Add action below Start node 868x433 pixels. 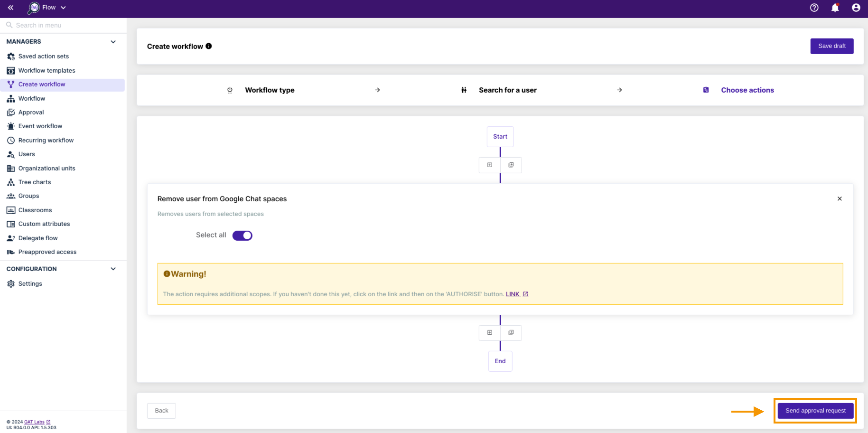pyautogui.click(x=490, y=165)
